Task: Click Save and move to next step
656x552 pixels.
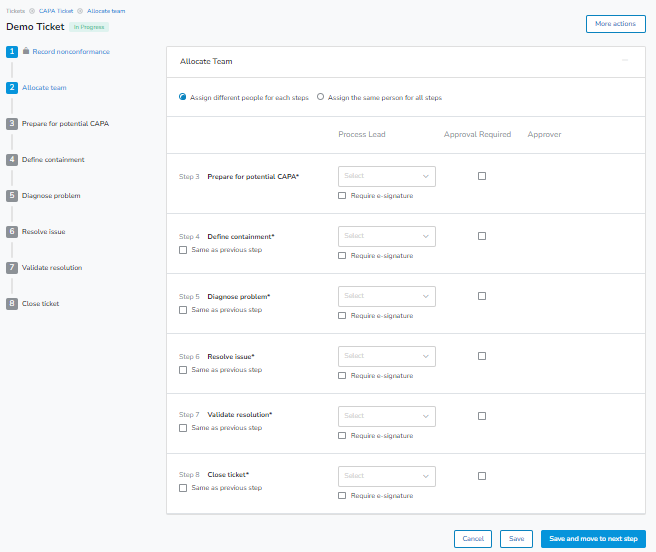Action: pyautogui.click(x=593, y=539)
